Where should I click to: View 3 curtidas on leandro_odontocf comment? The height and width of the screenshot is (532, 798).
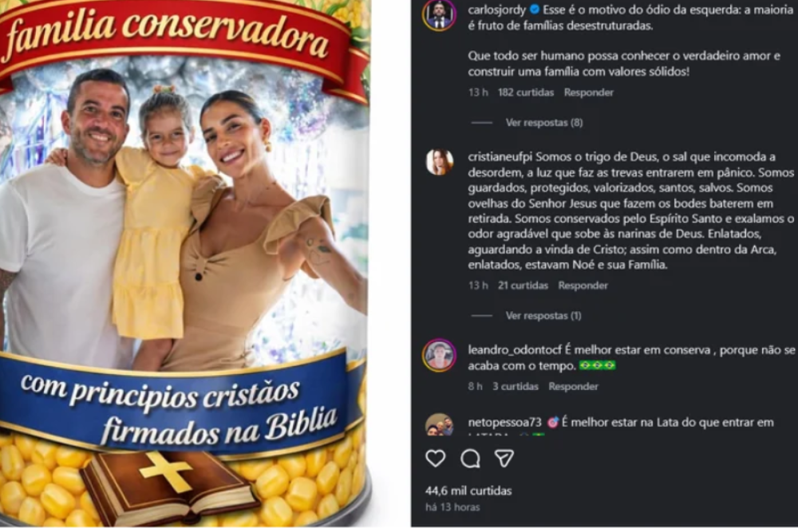pyautogui.click(x=515, y=387)
